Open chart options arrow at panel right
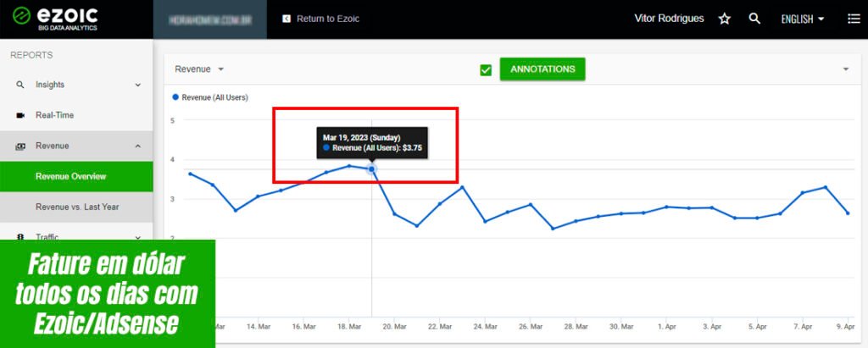Viewport: 868px width, 348px height. click(x=845, y=69)
